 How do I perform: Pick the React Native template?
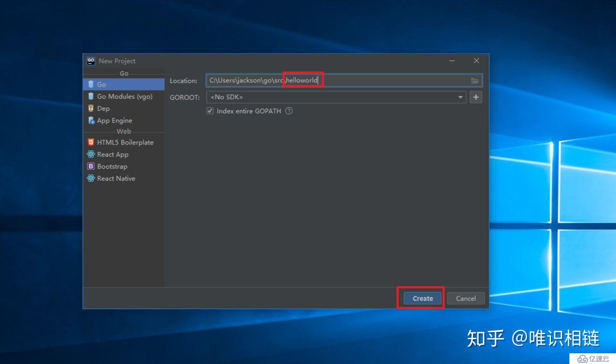point(124,178)
